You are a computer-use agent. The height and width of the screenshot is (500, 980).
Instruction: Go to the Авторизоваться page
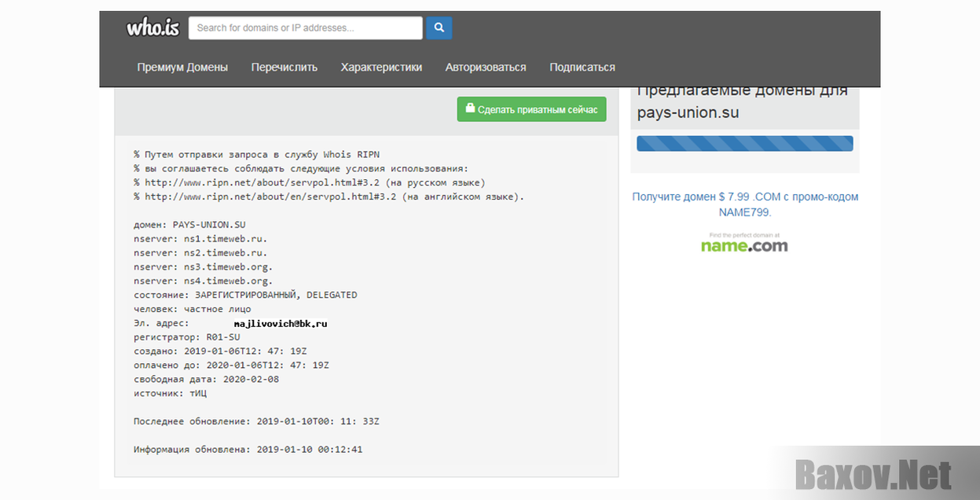[486, 68]
